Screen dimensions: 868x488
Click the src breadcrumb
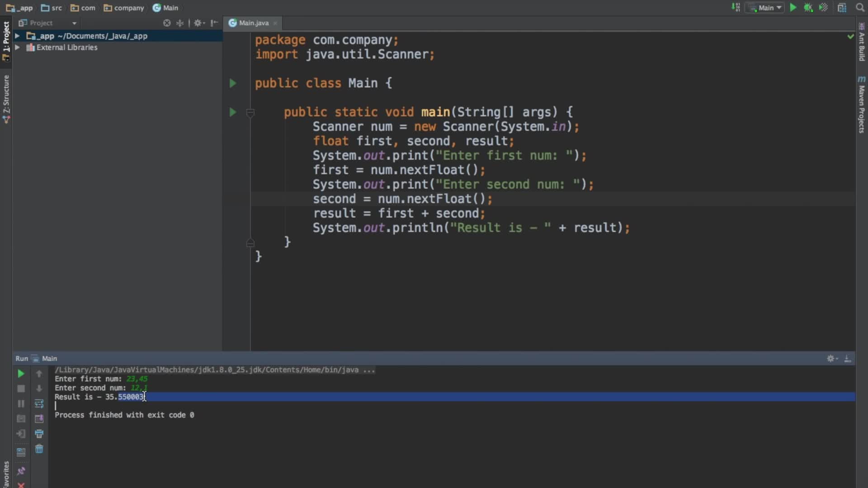(52, 8)
